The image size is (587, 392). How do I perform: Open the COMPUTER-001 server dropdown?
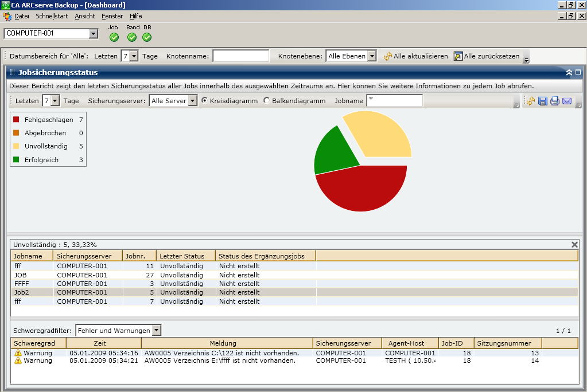click(x=94, y=34)
